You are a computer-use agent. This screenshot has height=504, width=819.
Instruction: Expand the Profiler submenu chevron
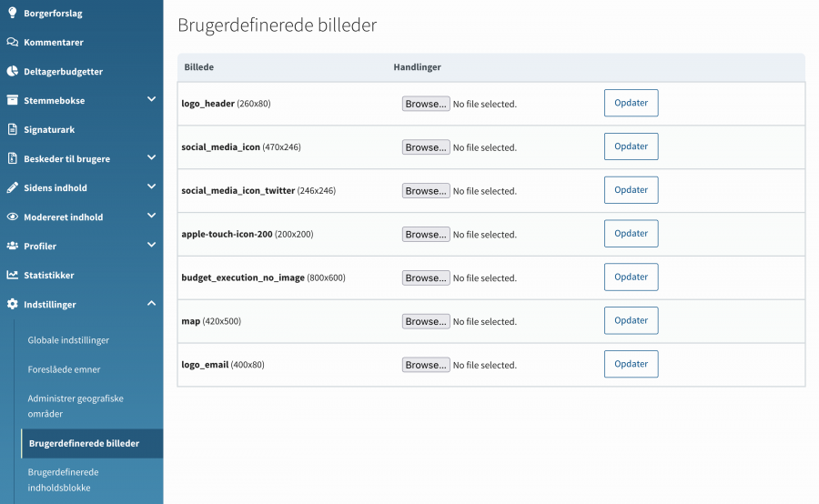click(151, 245)
